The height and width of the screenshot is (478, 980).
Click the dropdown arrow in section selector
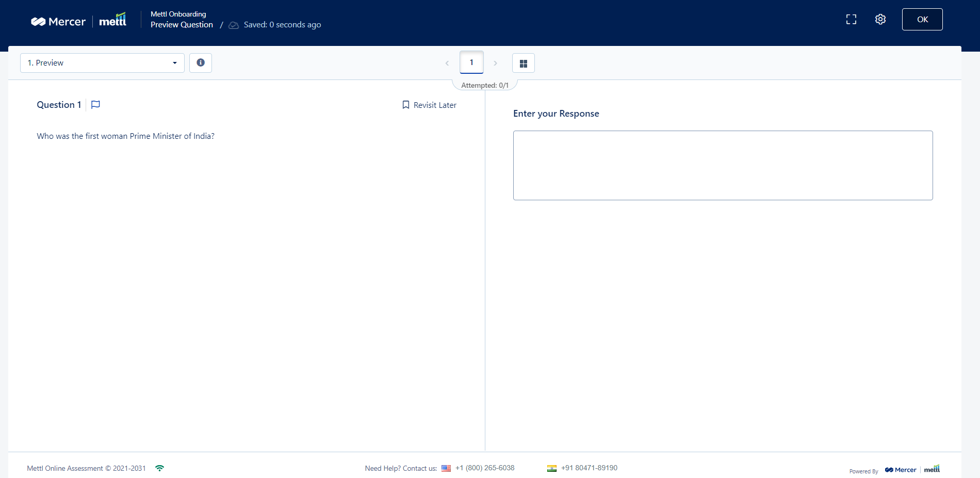tap(175, 63)
